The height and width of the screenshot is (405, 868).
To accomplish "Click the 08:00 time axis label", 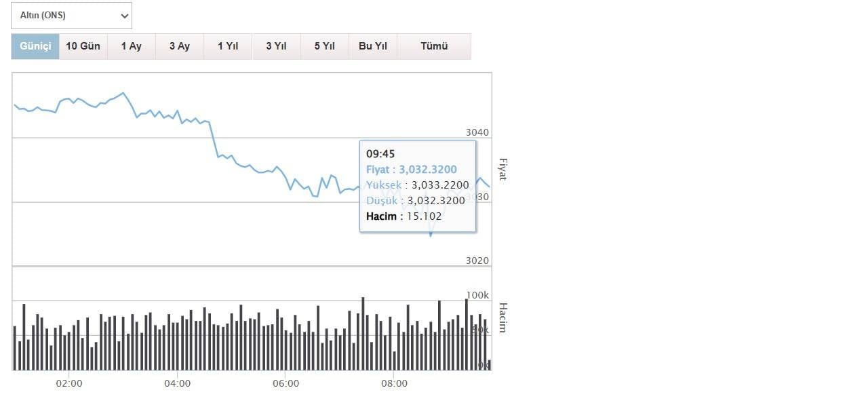I will pyautogui.click(x=395, y=383).
